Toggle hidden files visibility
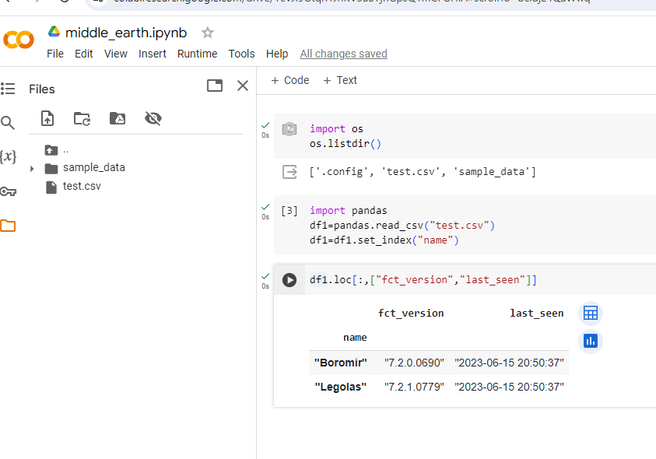Viewport: 656px width, 459px height. click(153, 119)
